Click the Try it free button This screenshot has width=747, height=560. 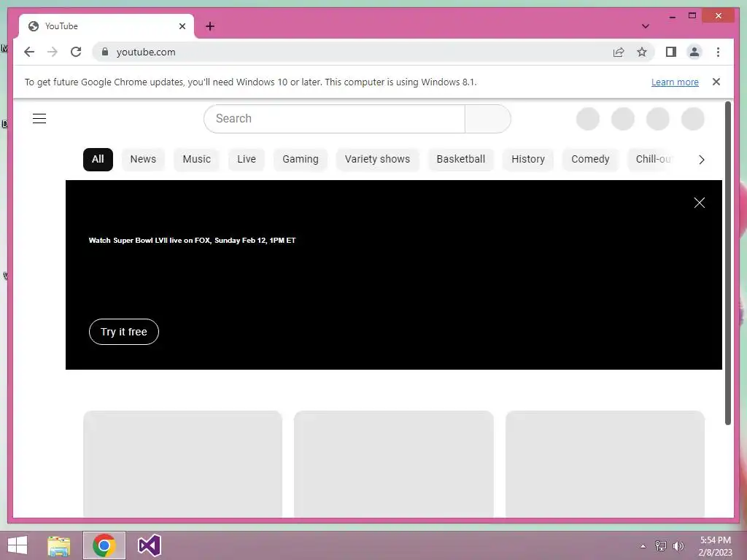point(124,332)
